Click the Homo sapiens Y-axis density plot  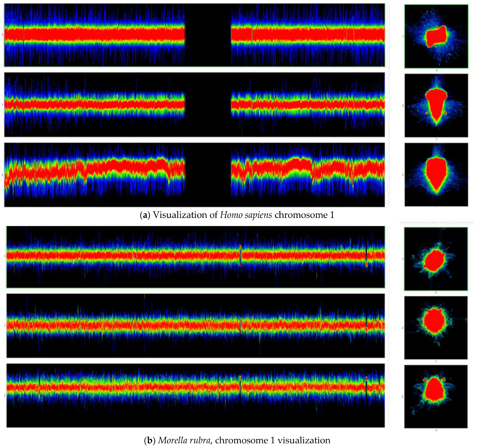(96, 105)
